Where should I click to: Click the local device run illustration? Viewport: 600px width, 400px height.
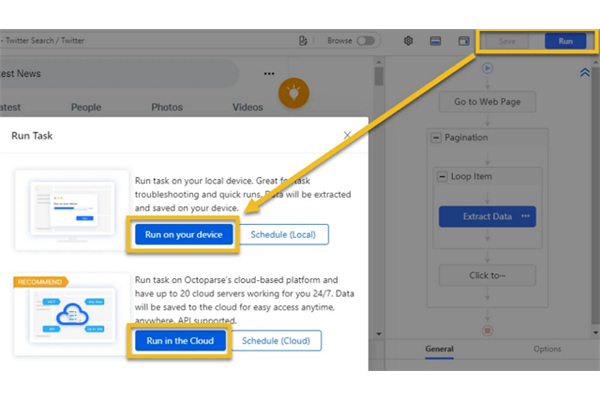tap(72, 211)
